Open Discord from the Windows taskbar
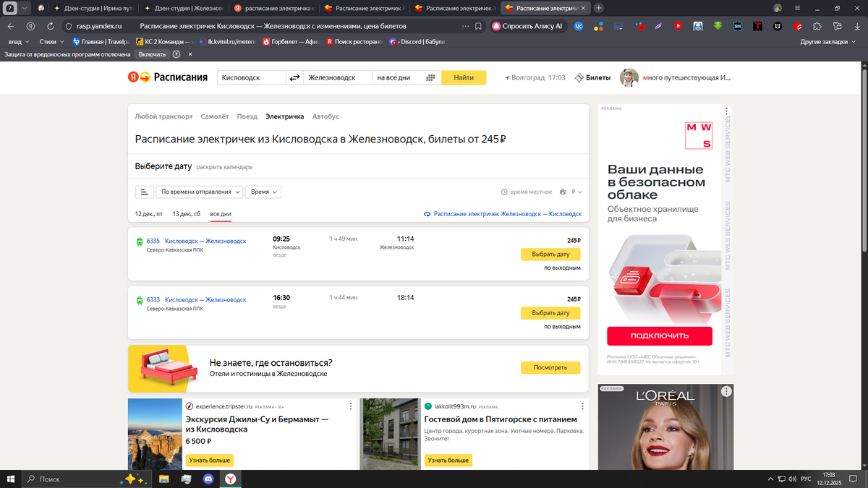 (x=208, y=479)
